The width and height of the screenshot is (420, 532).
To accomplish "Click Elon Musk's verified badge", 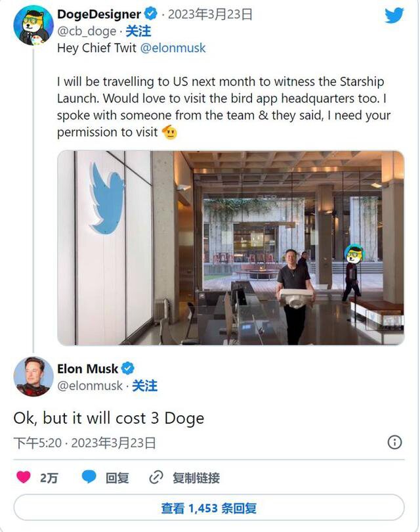I will tap(129, 368).
